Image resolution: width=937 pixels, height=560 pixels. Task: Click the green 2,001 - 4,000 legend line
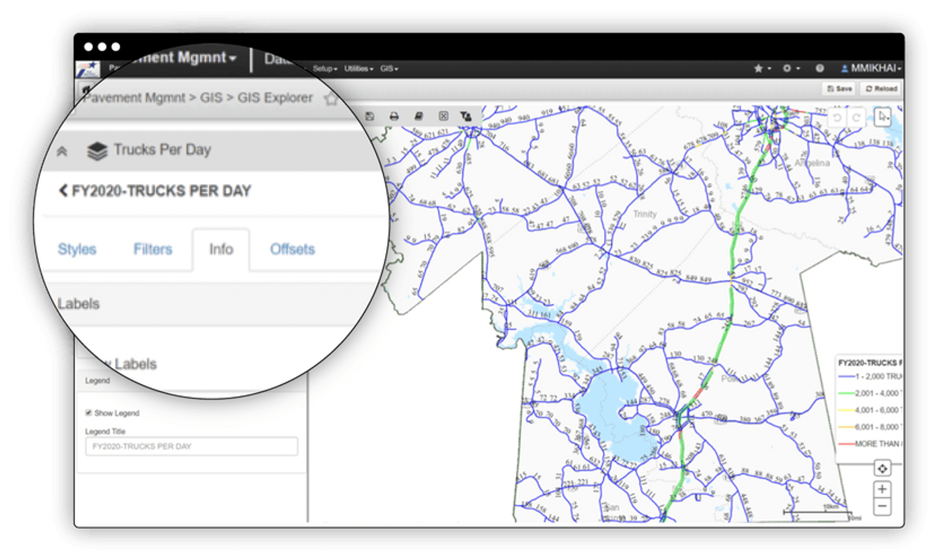(x=846, y=393)
